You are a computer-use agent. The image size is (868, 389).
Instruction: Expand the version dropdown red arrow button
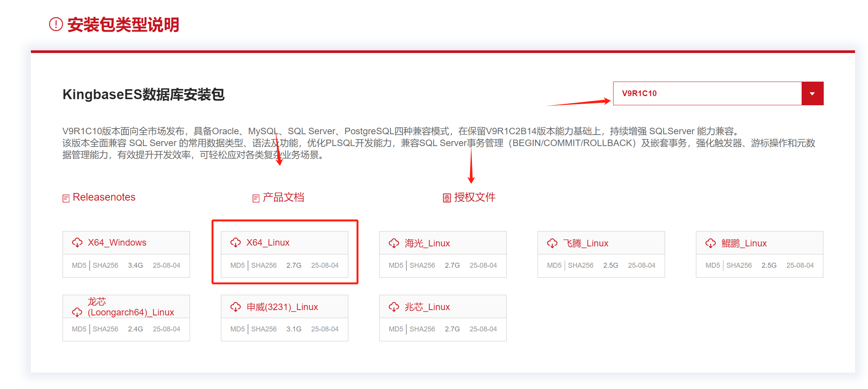tap(812, 93)
